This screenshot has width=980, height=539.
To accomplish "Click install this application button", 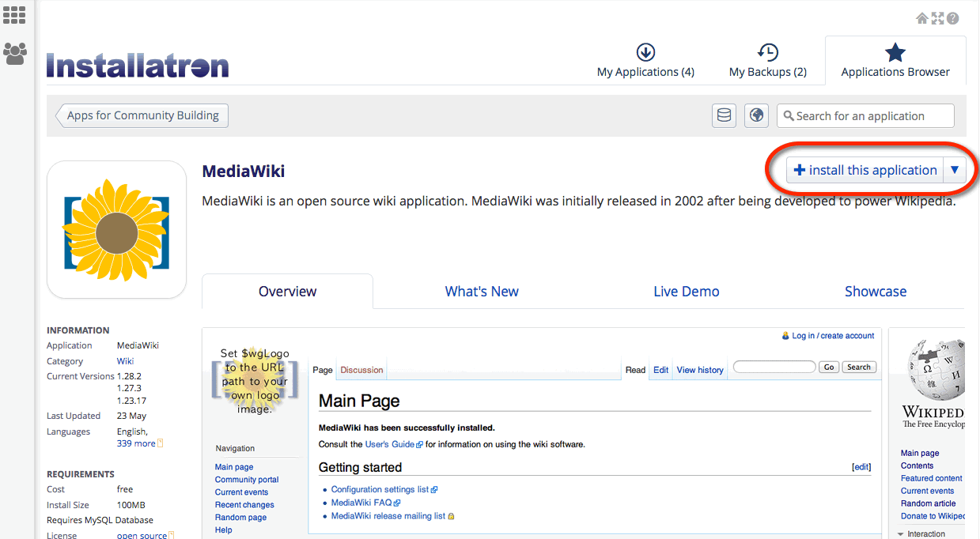I will point(865,170).
